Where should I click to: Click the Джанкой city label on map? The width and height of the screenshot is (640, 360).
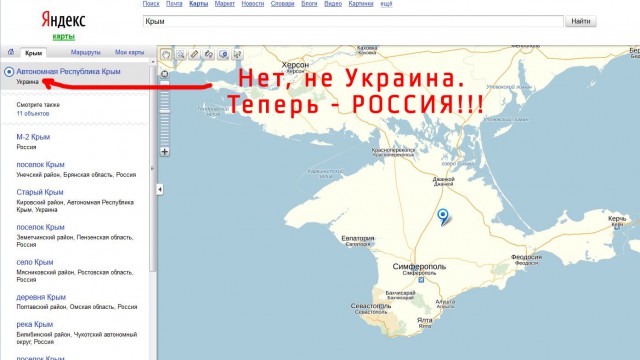tap(444, 180)
